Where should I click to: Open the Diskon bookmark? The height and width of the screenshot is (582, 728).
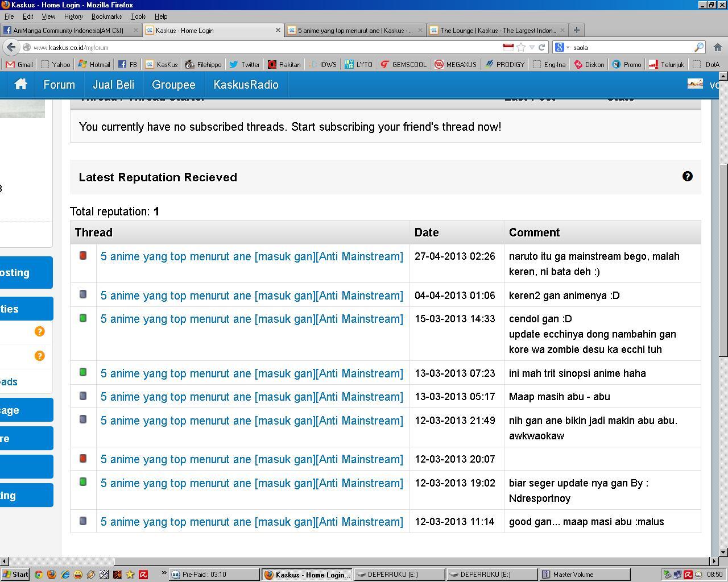pos(589,64)
